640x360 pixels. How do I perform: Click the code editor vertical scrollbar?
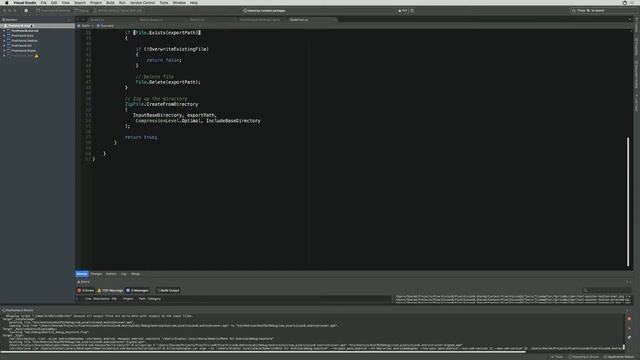(628, 202)
